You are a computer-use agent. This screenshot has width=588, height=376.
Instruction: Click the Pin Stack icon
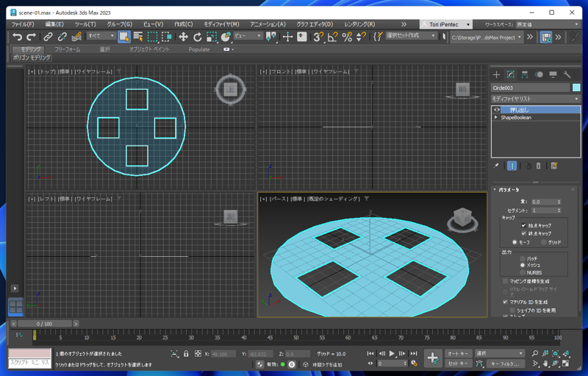coord(495,166)
